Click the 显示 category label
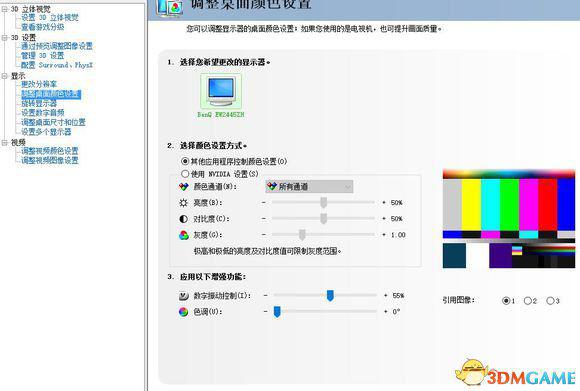Screen dimensions: 580x391 click(x=18, y=76)
